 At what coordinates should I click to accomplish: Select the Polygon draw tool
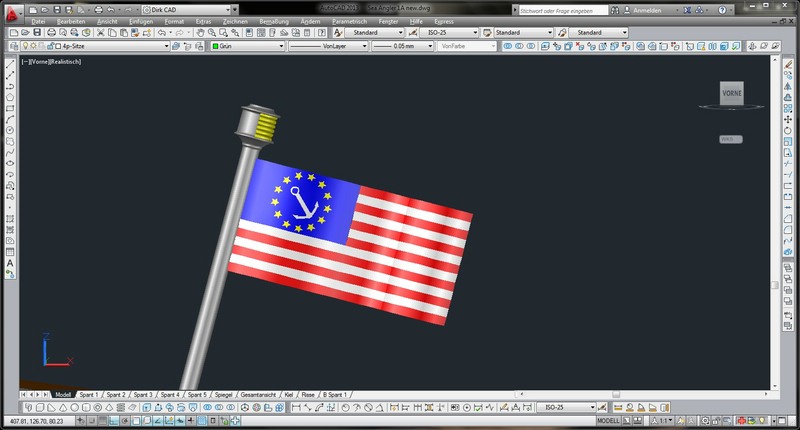pos(10,97)
